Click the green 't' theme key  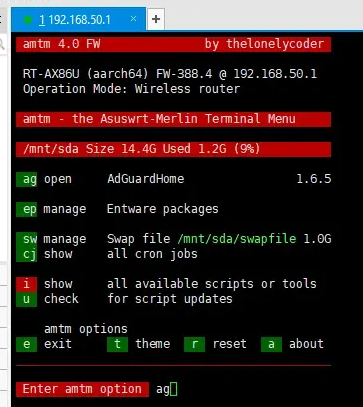117,344
